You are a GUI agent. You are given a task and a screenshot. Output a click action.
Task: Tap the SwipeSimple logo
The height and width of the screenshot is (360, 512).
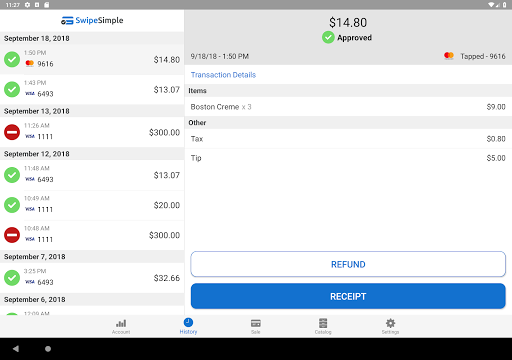click(92, 21)
